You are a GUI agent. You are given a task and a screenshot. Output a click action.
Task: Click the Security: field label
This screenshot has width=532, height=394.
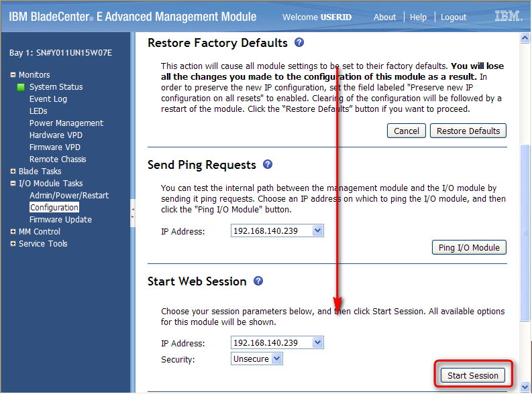(x=178, y=359)
